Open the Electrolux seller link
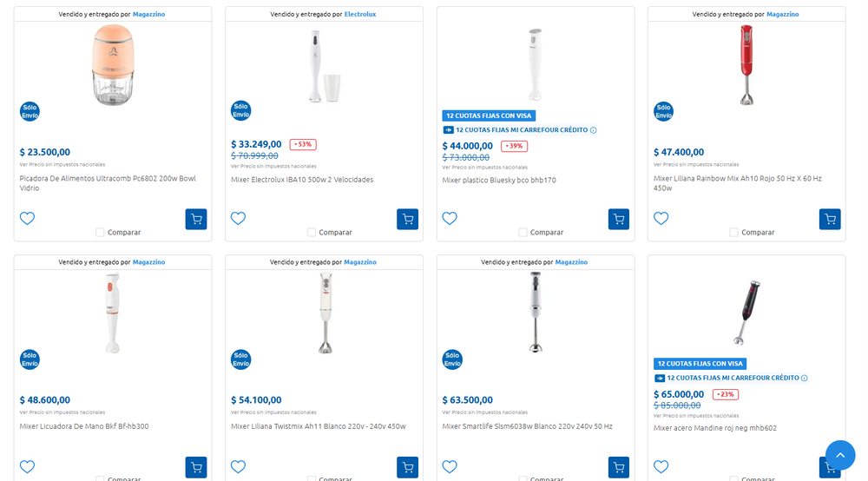The image size is (868, 481). 359,15
